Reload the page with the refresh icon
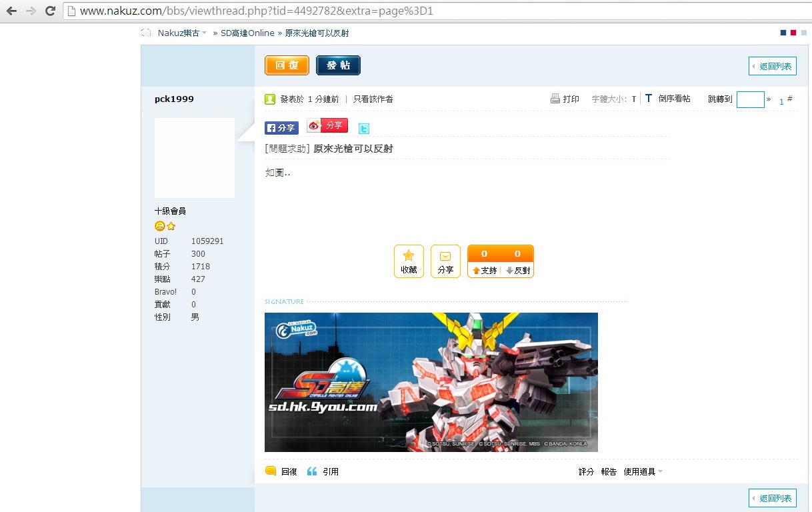This screenshot has height=512, width=812. (50, 11)
